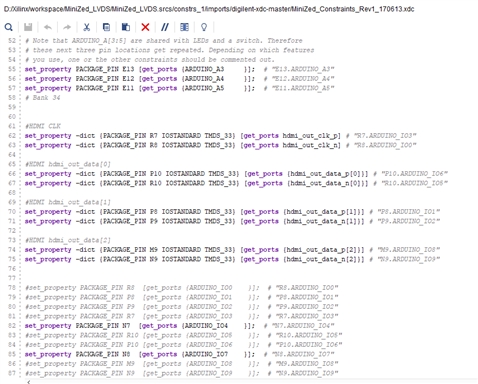This screenshot has height=384, width=478.
Task: Click PACKAGE_PIN N8 on line 85
Action: point(103,354)
